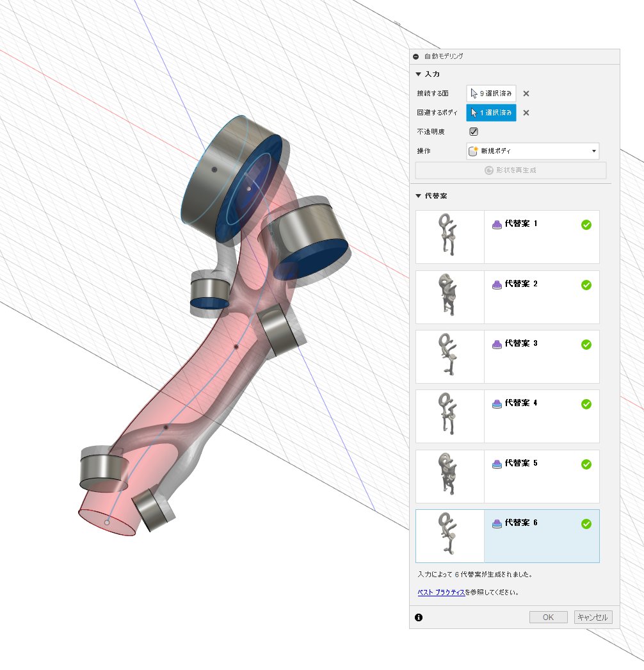Open the 操作 新規ボディ dropdown
Screen dimensions: 644x670
533,151
